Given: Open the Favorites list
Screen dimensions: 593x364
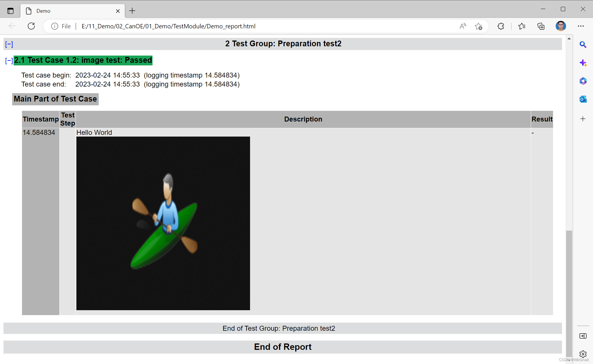Looking at the screenshot, I should click(x=522, y=26).
